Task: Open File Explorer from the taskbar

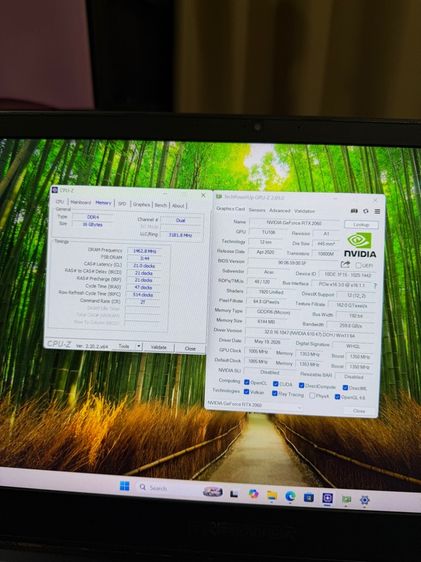Action: pos(272,495)
